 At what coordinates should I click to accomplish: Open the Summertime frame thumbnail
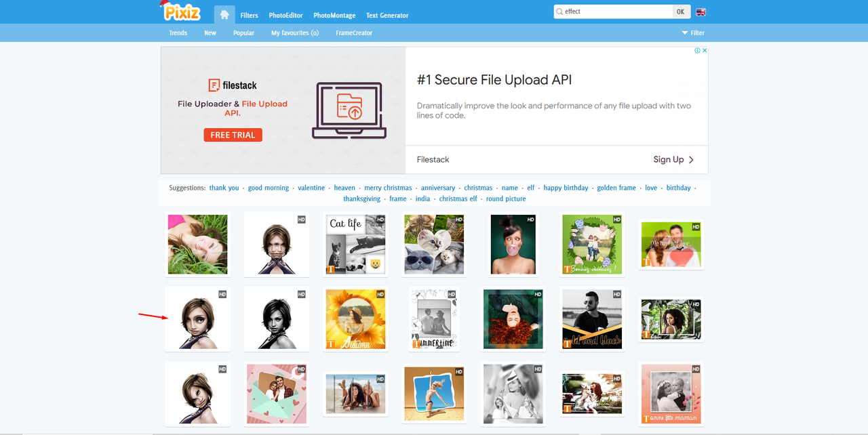tap(434, 319)
